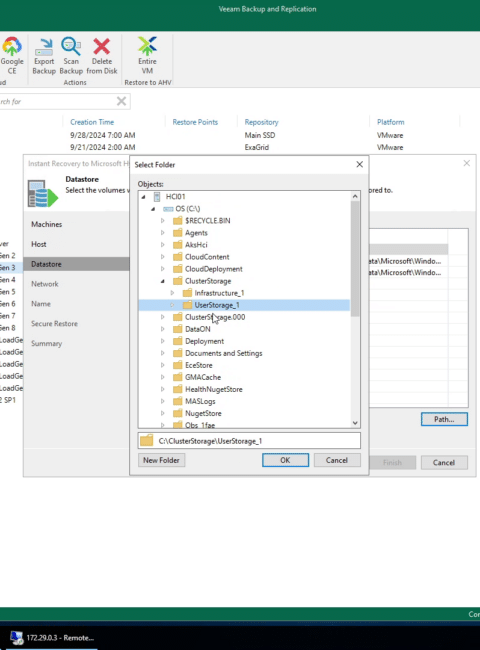Select the HealthNugetStore folder row
Screen dimensions: 480x650
tap(213, 389)
